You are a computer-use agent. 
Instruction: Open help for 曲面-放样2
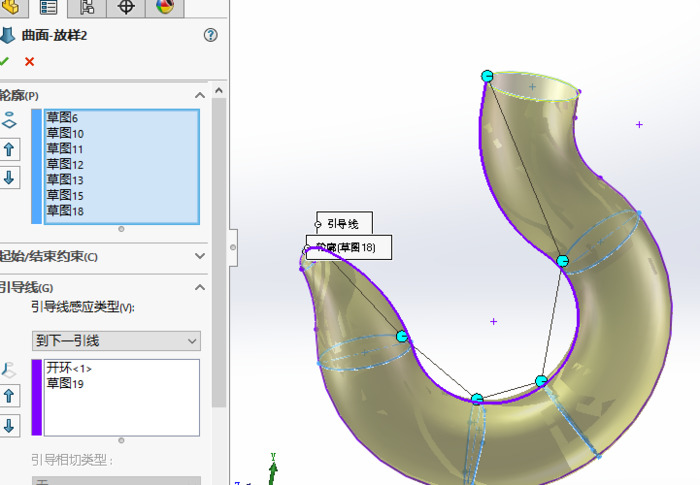pos(210,35)
